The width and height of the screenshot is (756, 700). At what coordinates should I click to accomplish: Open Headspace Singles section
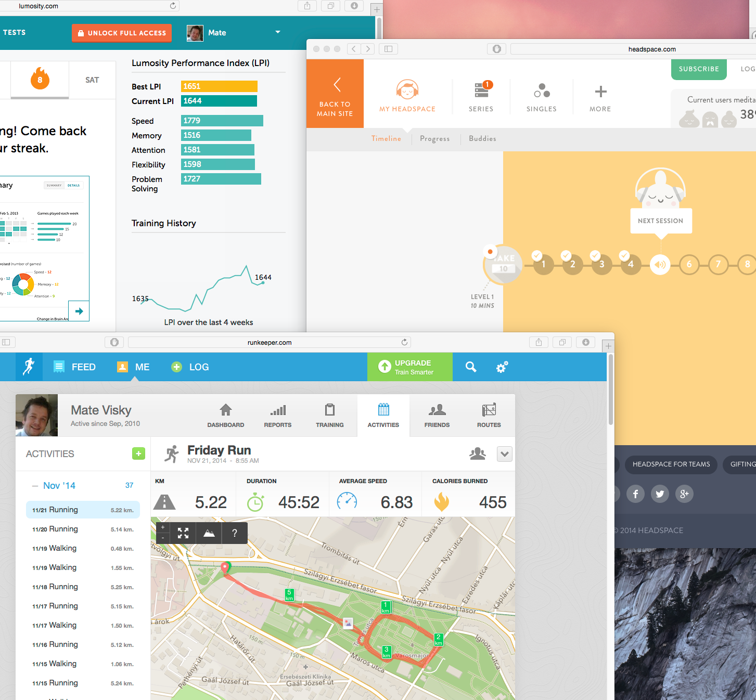[542, 98]
